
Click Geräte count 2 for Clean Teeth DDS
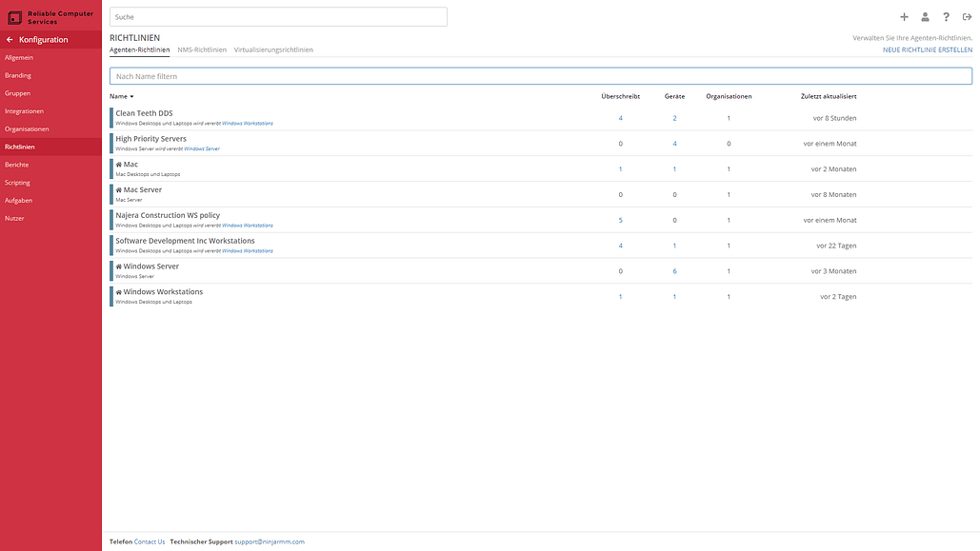674,118
